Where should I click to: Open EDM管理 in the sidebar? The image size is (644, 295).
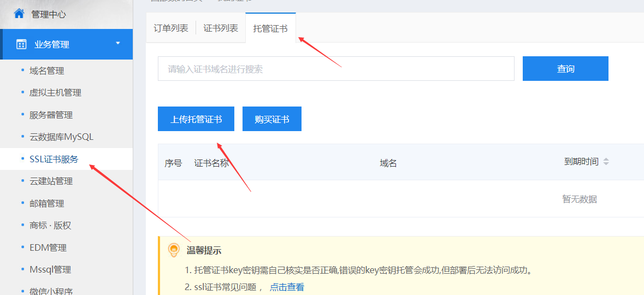[x=48, y=247]
